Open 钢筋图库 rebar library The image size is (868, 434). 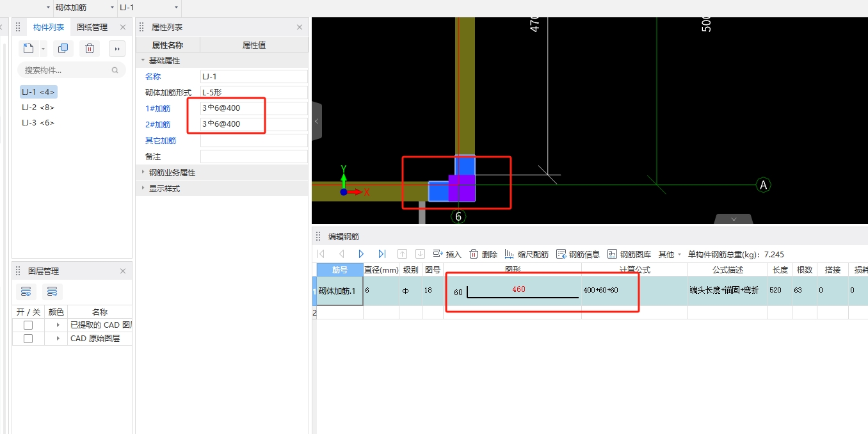pyautogui.click(x=629, y=254)
